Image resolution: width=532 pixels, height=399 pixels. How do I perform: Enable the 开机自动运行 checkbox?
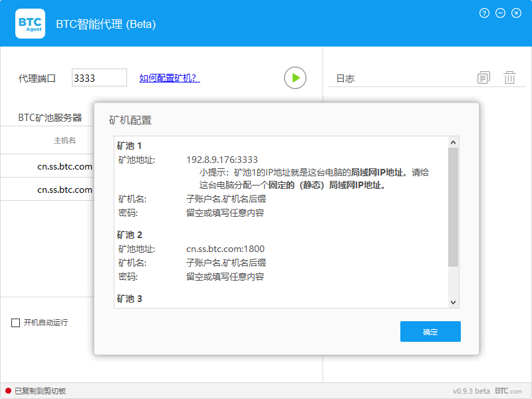15,323
